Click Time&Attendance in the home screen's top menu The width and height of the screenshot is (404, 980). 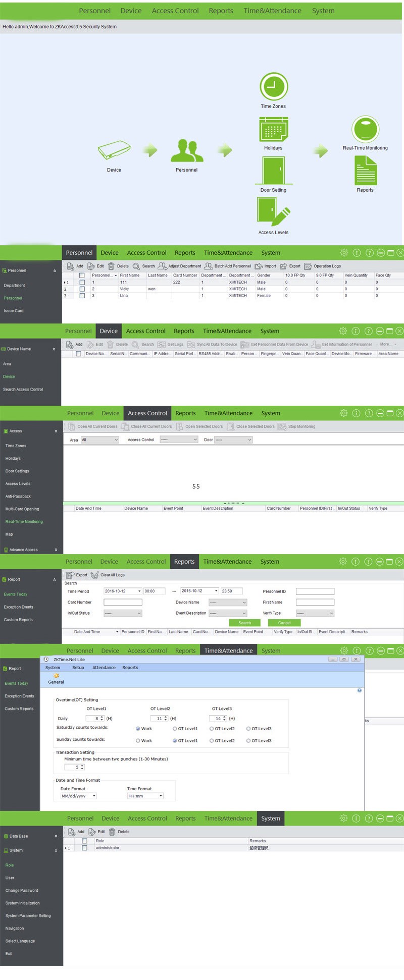click(x=273, y=11)
